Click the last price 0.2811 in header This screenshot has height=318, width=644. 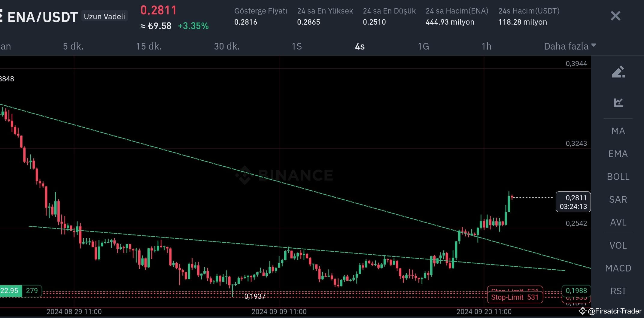coord(159,10)
